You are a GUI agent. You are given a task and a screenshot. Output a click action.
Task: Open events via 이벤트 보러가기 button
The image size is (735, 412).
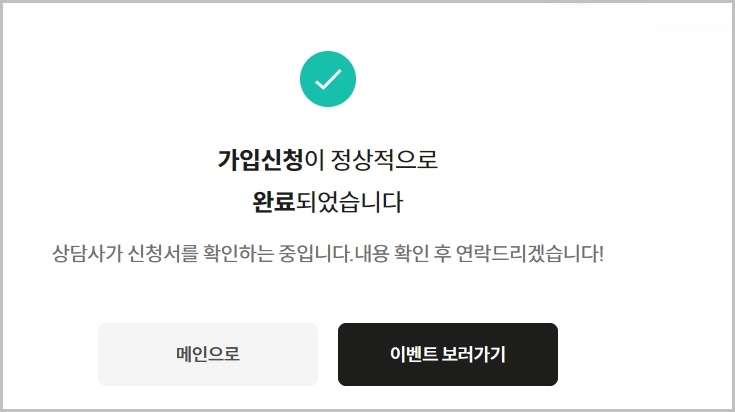click(x=448, y=354)
